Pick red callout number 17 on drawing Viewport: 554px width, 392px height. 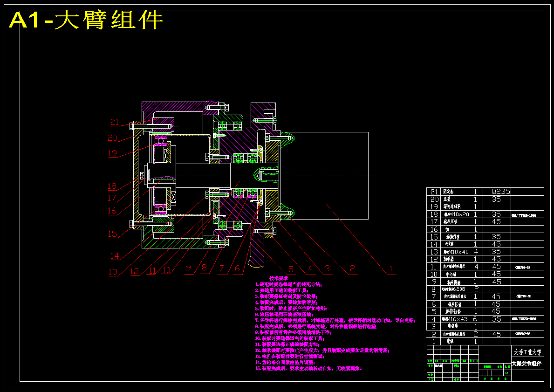(x=112, y=198)
